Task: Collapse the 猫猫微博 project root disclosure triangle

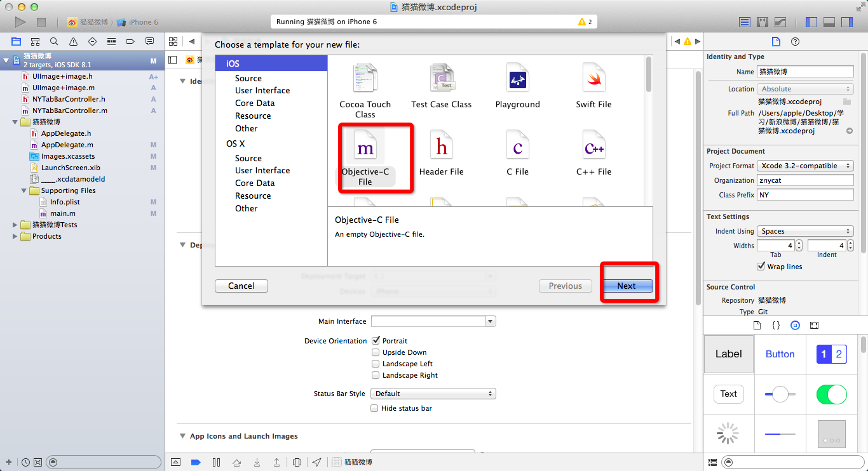Action: click(6, 61)
